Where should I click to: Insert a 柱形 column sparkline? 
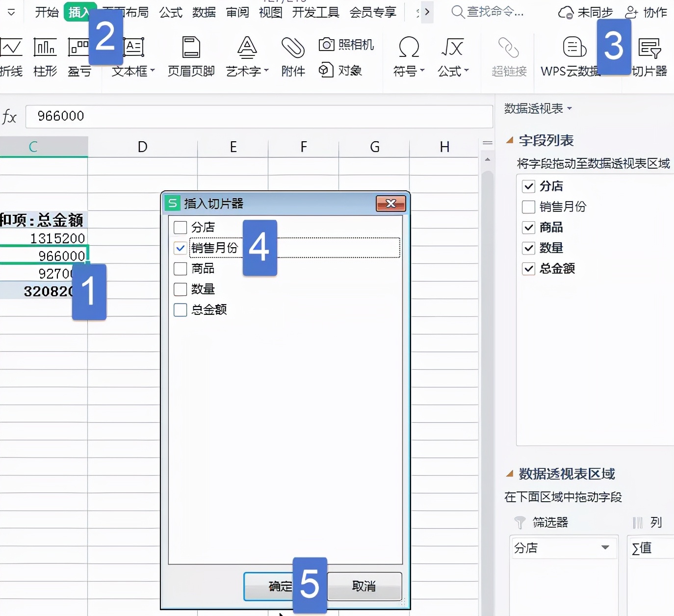click(x=45, y=57)
